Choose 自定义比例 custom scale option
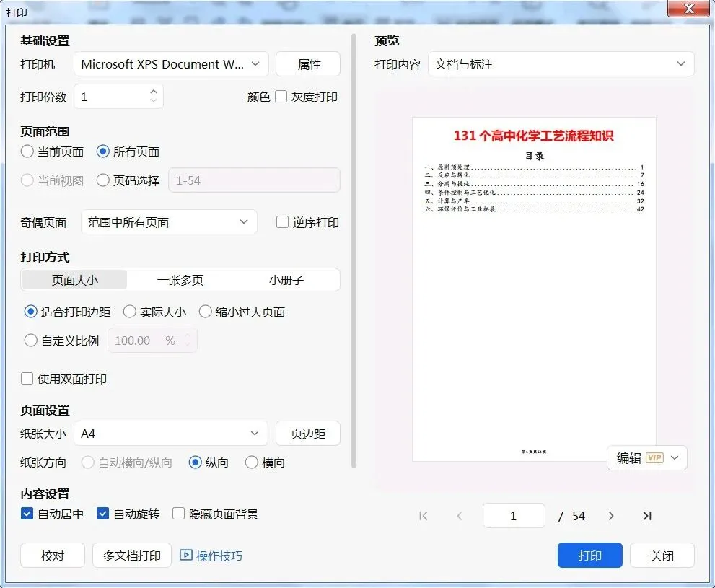The height and width of the screenshot is (588, 715). click(x=30, y=341)
